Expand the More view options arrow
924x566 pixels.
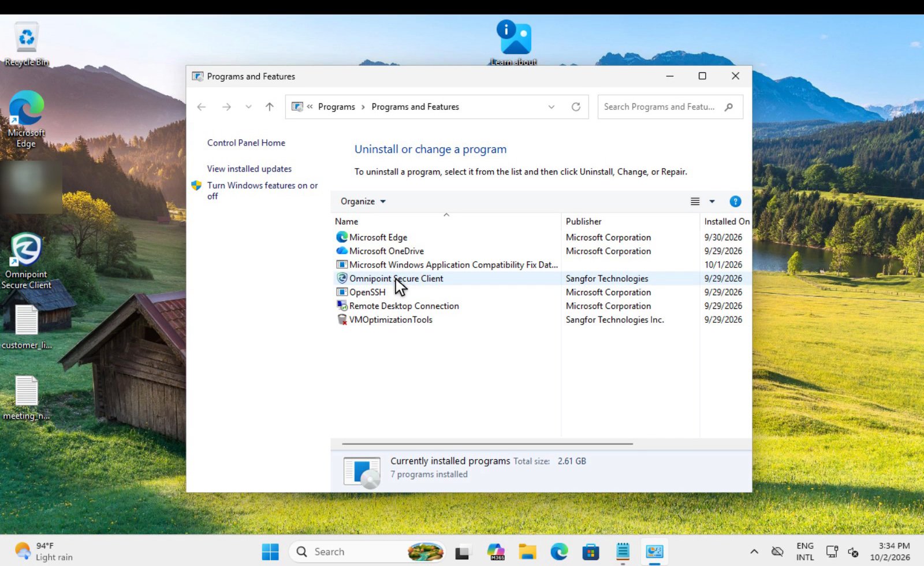712,202
